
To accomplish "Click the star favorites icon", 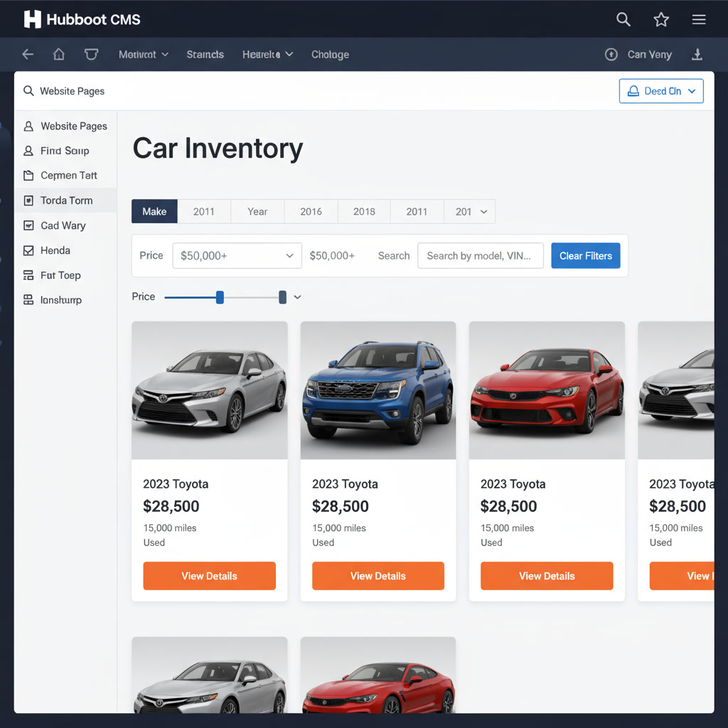I will point(661,19).
